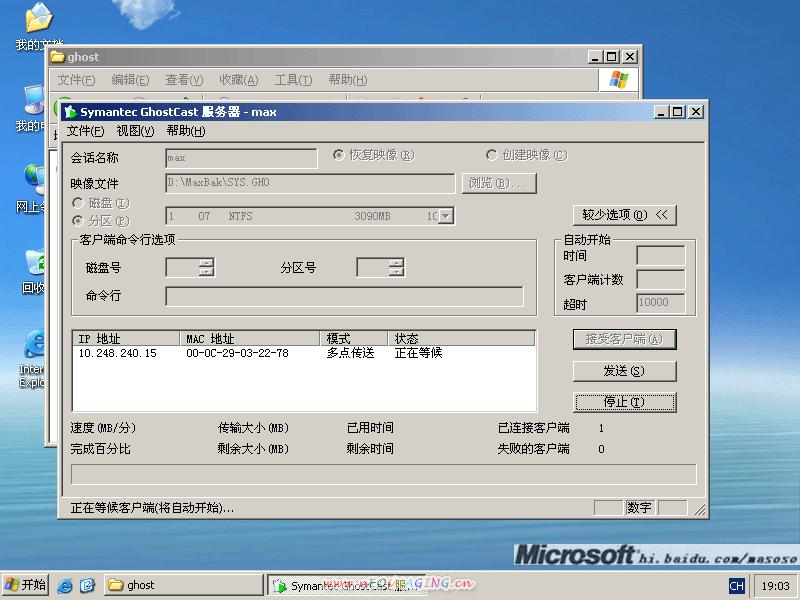Screen dimensions: 800x600
Task: Click the CH language indicator in tray
Action: pyautogui.click(x=736, y=586)
